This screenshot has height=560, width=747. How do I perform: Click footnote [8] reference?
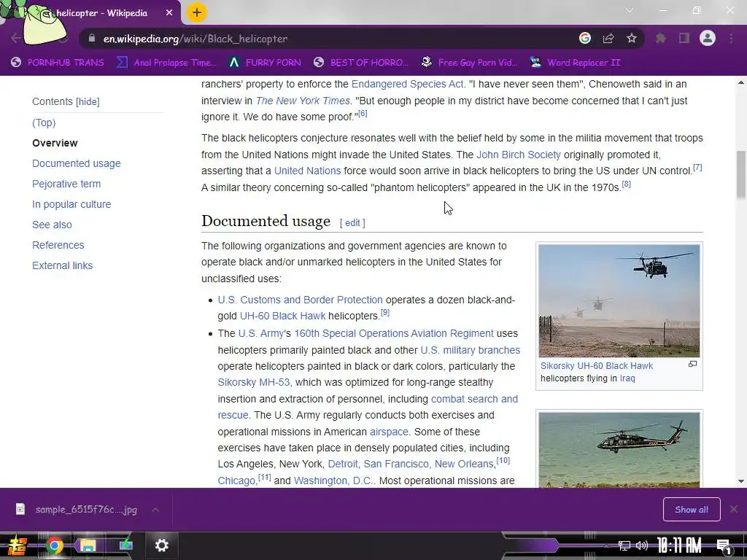[627, 184]
